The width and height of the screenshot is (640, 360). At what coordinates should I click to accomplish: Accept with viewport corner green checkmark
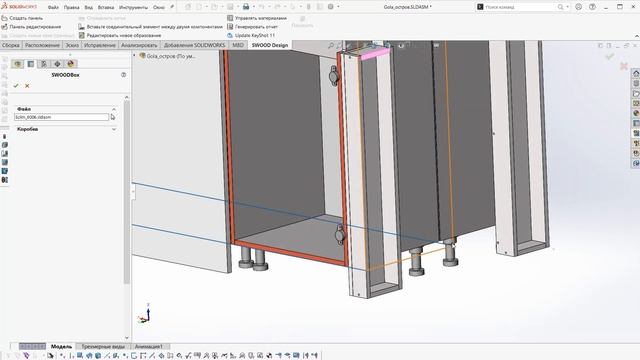coord(609,56)
